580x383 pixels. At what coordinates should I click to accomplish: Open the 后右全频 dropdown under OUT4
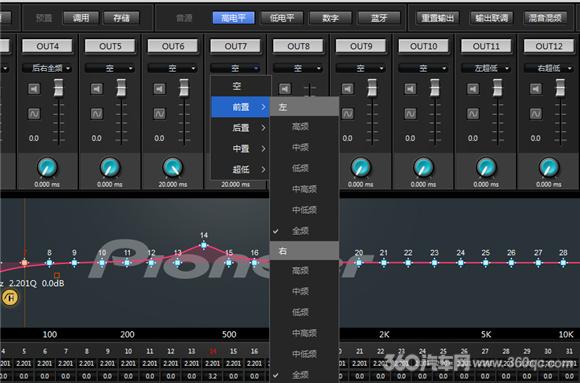(x=47, y=68)
